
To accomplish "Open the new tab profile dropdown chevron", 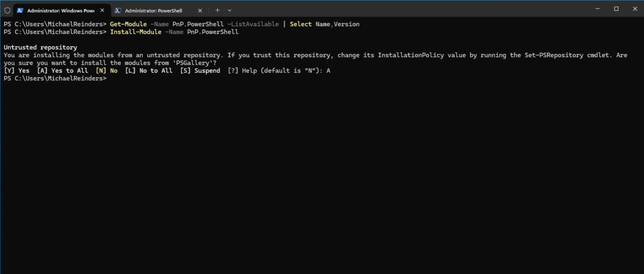I will pos(229,10).
